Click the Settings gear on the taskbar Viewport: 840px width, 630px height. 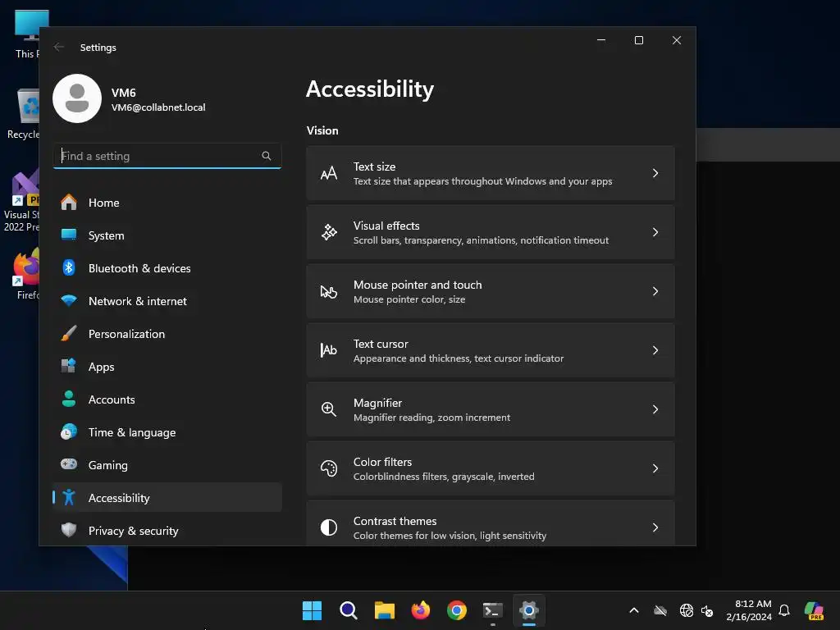point(529,610)
